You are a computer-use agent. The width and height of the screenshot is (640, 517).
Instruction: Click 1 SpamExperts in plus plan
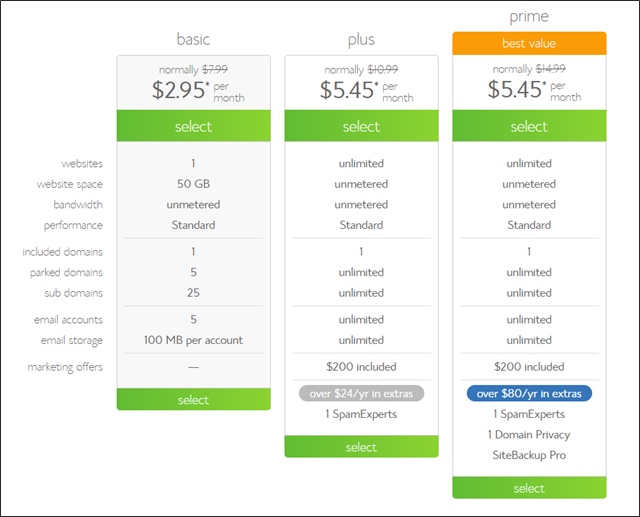(x=361, y=414)
